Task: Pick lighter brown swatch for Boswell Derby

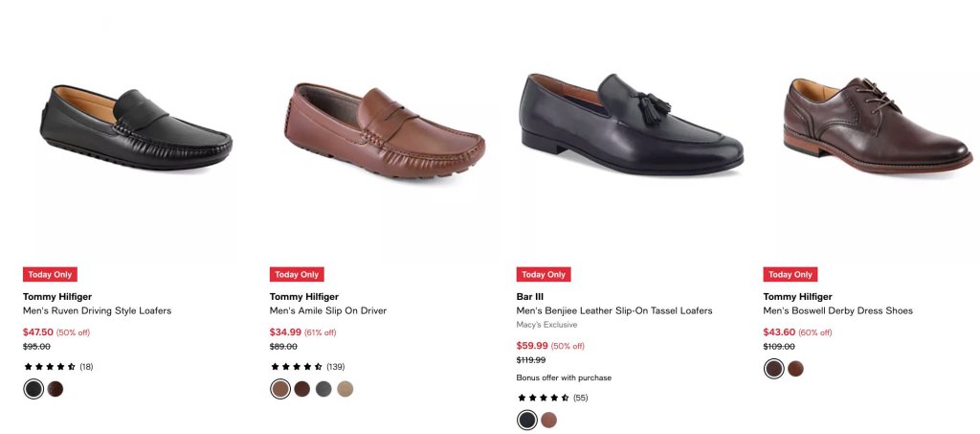Action: (795, 369)
